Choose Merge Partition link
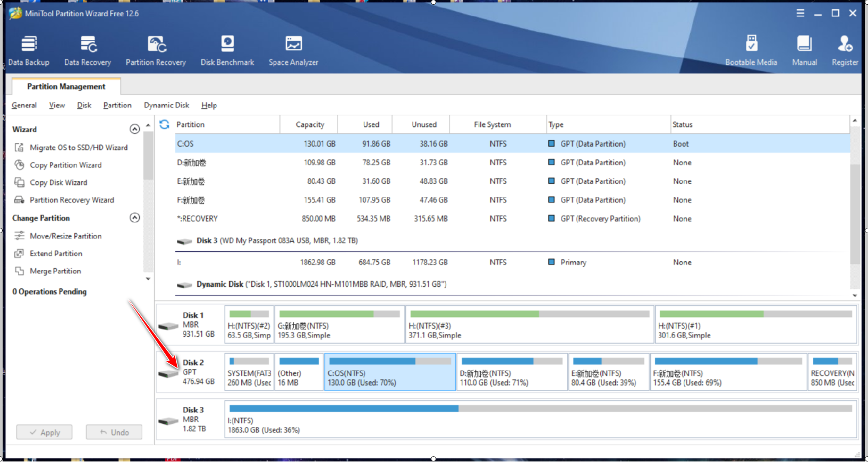The width and height of the screenshot is (868, 462). coord(55,271)
